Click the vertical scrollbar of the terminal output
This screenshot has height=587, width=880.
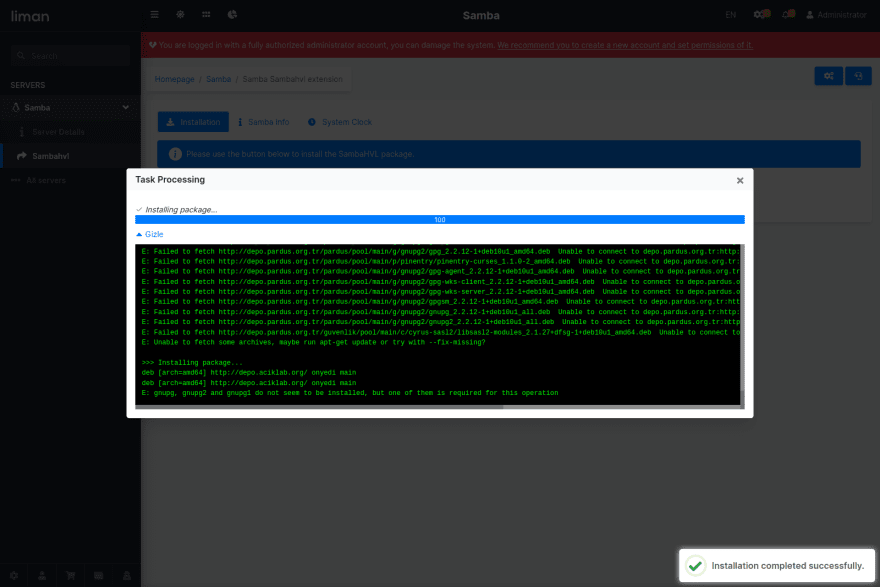(x=742, y=398)
